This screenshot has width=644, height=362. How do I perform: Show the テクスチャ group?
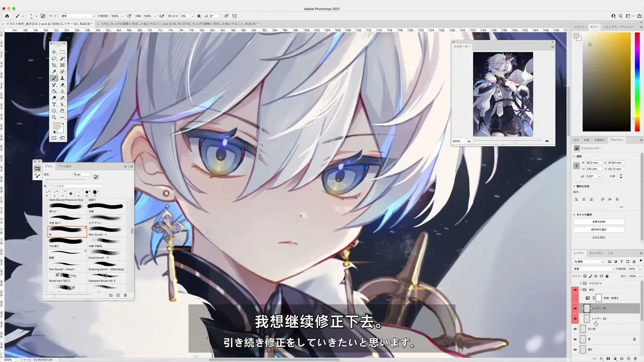[x=575, y=283]
